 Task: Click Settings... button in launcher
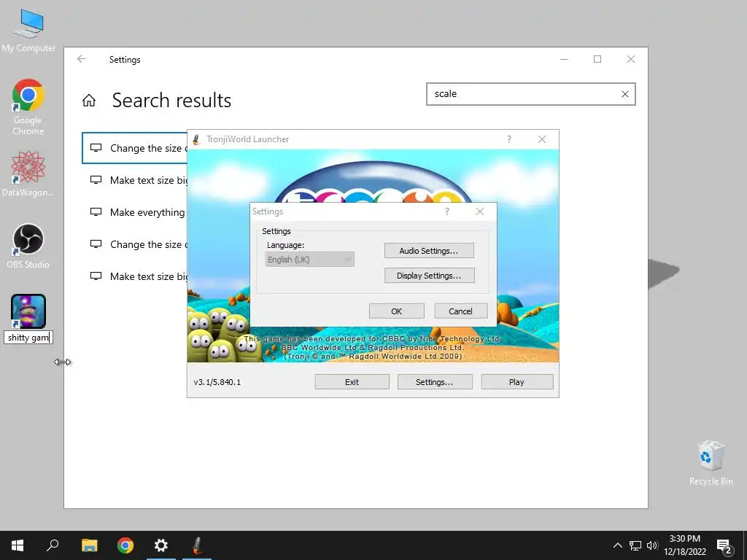[x=435, y=382]
